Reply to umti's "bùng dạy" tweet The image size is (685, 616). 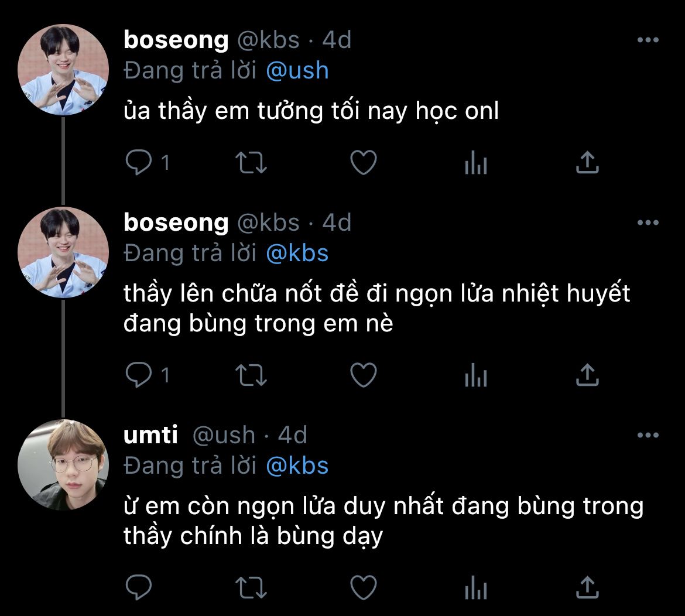pos(139,587)
